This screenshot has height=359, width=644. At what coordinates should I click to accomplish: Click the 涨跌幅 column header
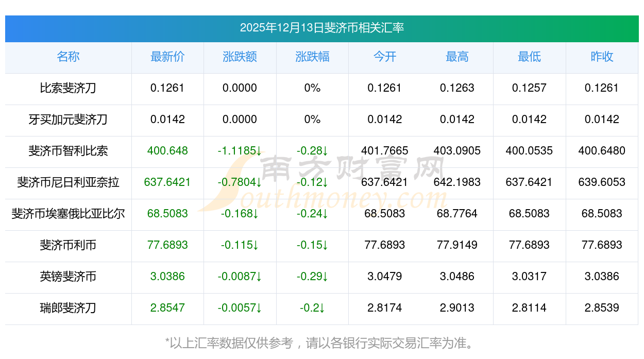(312, 57)
